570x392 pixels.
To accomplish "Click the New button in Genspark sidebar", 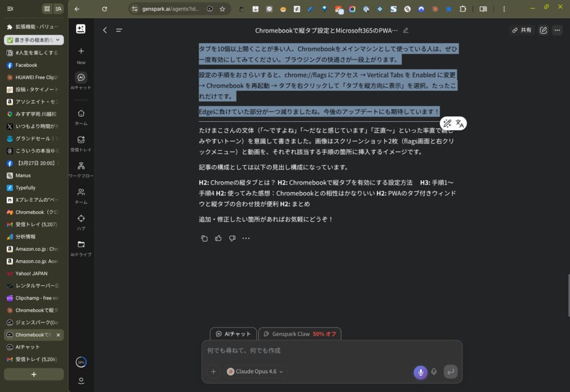I will point(81,55).
